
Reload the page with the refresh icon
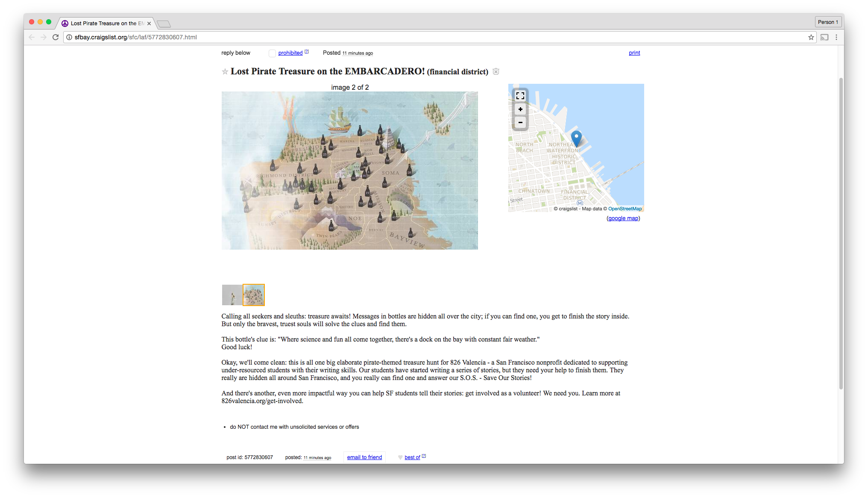[x=56, y=37]
